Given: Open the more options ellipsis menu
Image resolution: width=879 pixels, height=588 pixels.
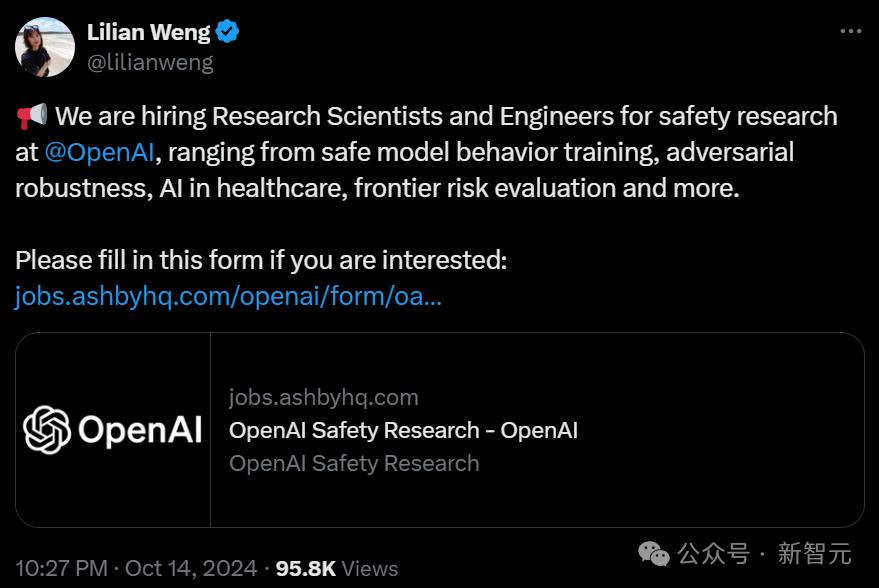Looking at the screenshot, I should [x=850, y=32].
